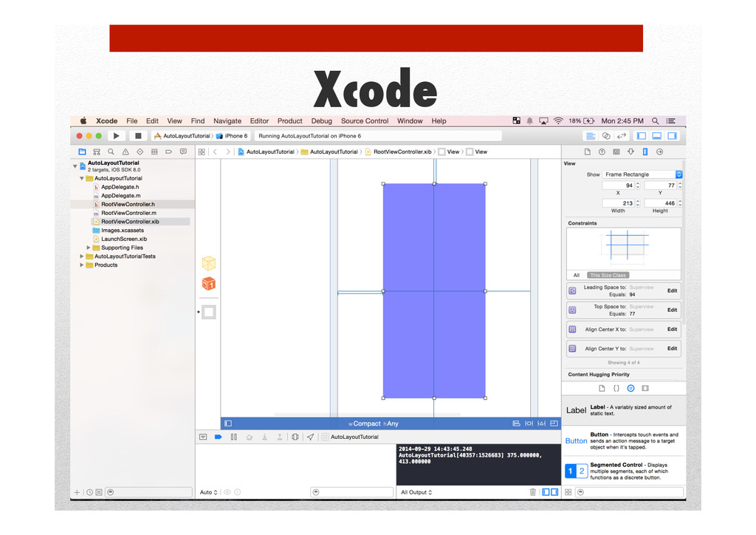Expand the Products folder
The width and height of the screenshot is (756, 535).
pyautogui.click(x=81, y=265)
